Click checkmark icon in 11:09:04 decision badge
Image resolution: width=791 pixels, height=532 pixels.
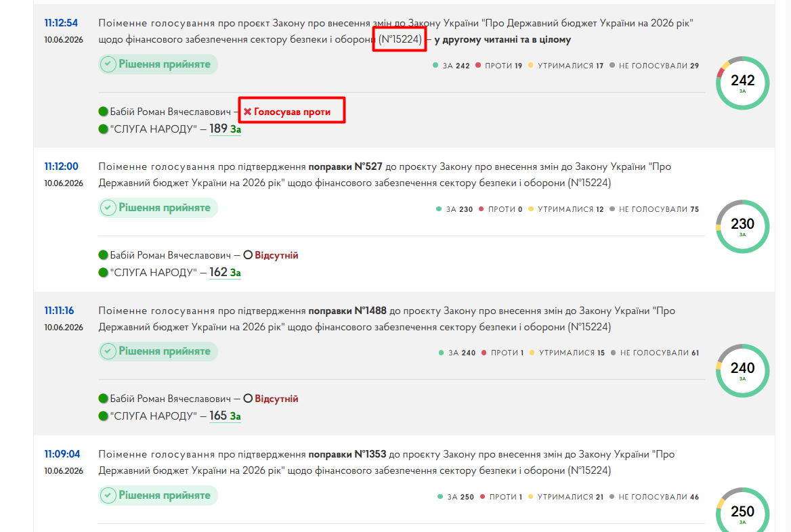click(108, 495)
